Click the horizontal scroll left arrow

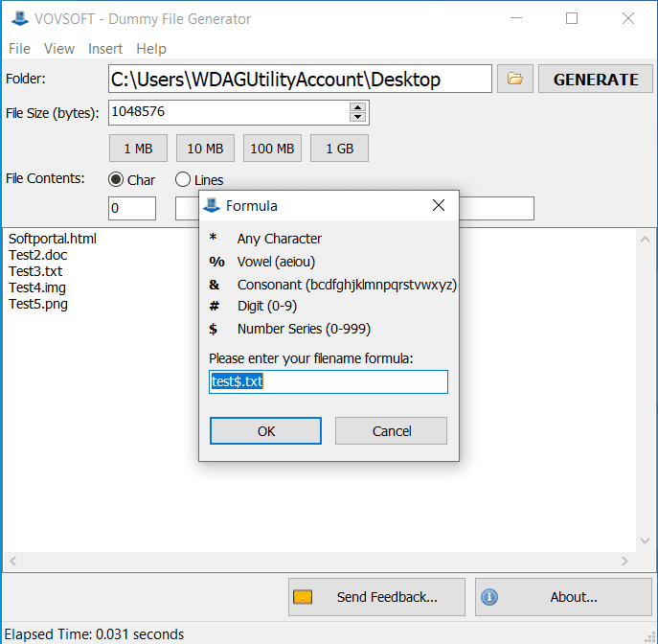(x=13, y=561)
